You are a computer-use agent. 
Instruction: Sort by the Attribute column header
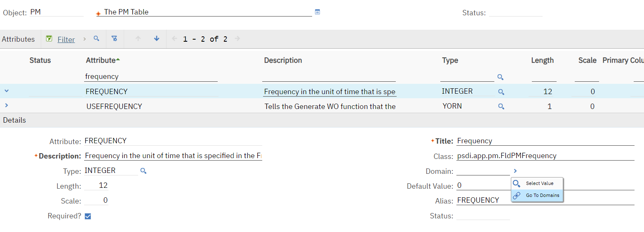pos(101,60)
